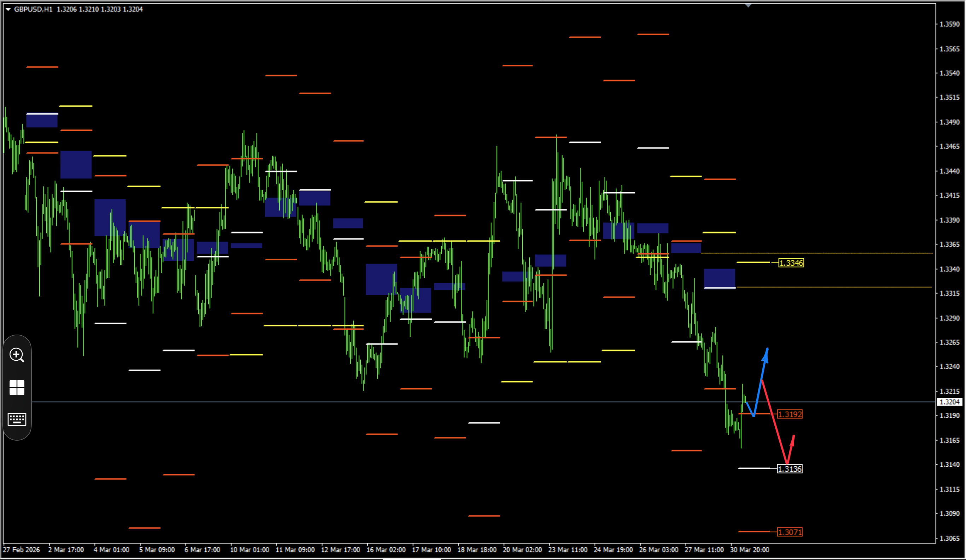
Task: Open the four-square windows grid icon
Action: [17, 388]
